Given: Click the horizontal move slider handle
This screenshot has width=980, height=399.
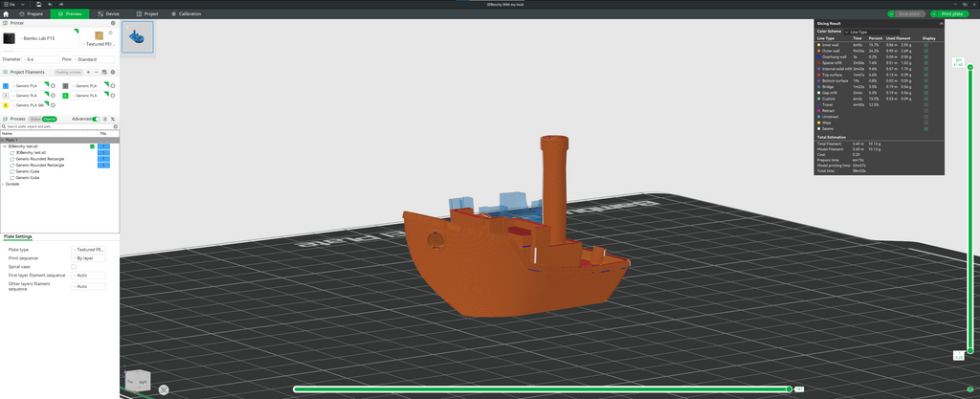Looking at the screenshot, I should pos(790,389).
